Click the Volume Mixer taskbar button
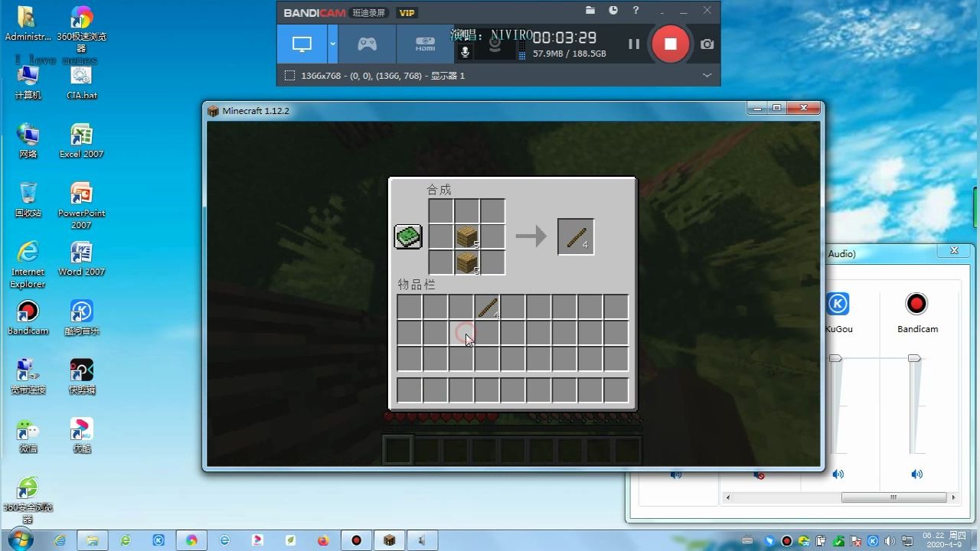The image size is (980, 551). pyautogui.click(x=422, y=540)
